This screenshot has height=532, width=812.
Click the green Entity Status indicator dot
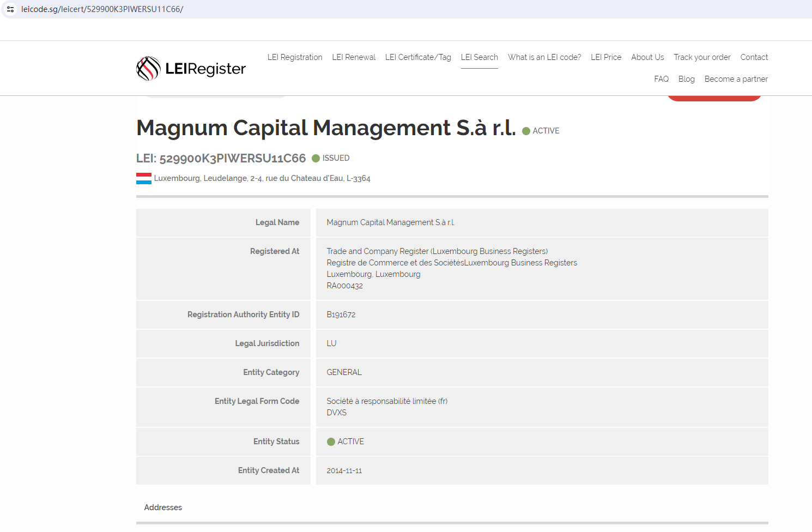[x=331, y=442]
